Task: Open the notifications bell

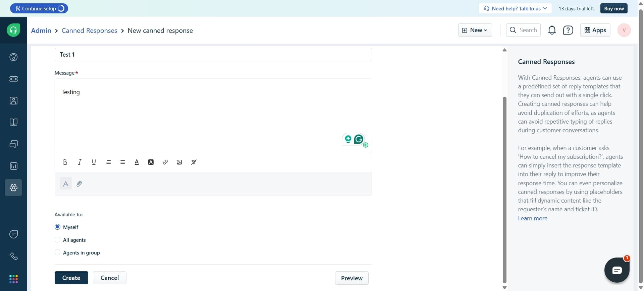Action: point(552,30)
